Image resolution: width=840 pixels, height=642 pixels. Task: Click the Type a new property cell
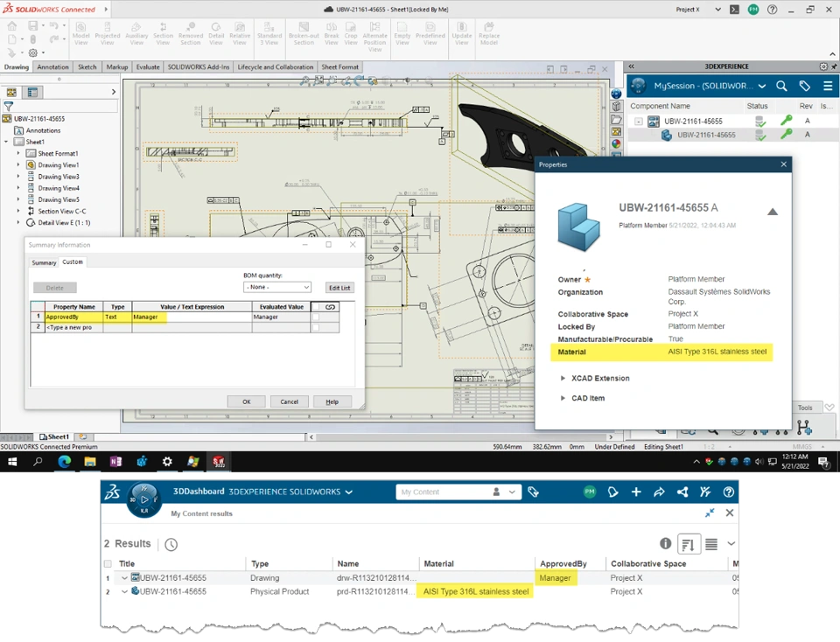[x=73, y=327]
